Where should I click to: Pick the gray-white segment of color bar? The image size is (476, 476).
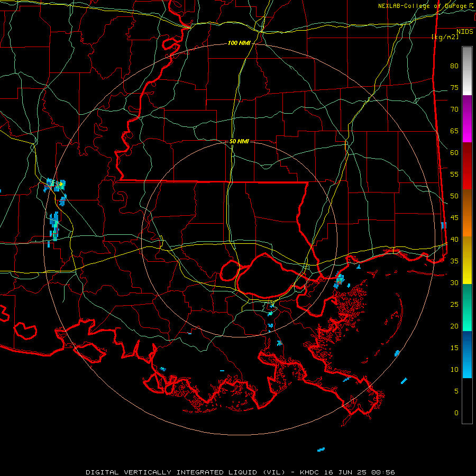point(467,71)
